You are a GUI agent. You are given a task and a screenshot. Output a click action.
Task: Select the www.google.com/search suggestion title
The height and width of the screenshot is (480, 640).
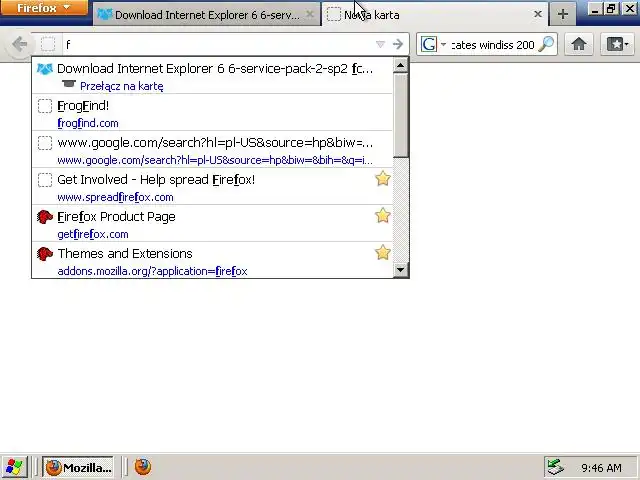pyautogui.click(x=215, y=143)
